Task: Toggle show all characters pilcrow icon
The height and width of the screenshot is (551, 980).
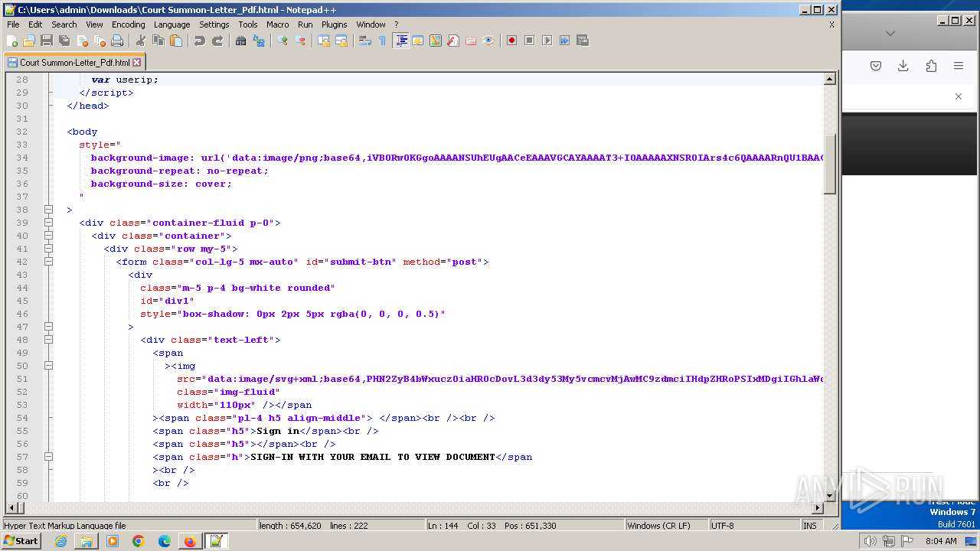Action: tap(383, 41)
